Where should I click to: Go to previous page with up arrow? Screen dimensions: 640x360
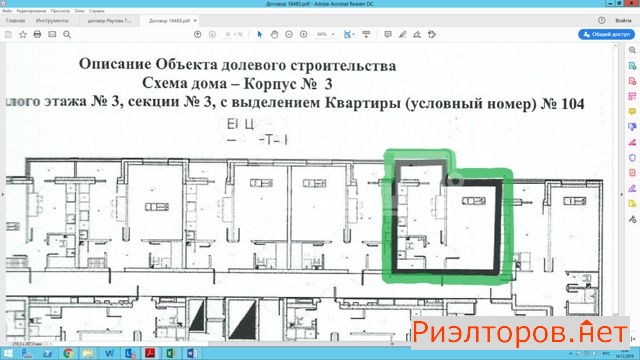pyautogui.click(x=198, y=35)
